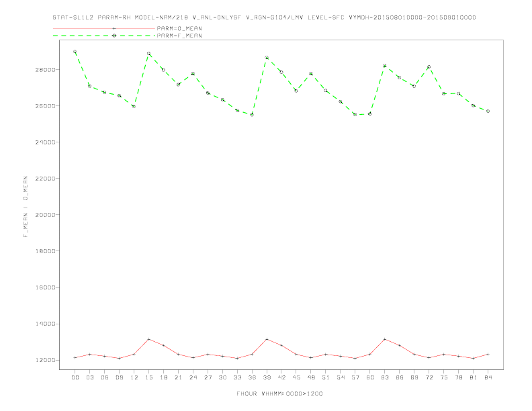Click the green F_MEAN marker at hour 84
Screen dimensions: 532x411
pos(488,111)
